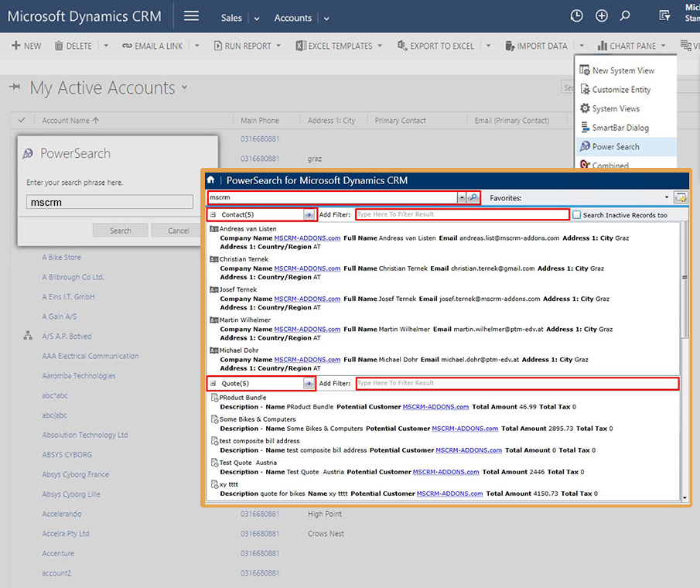Toggle Search Inactive Records too checkbox
Screen dimensions: 700x588
click(x=577, y=215)
